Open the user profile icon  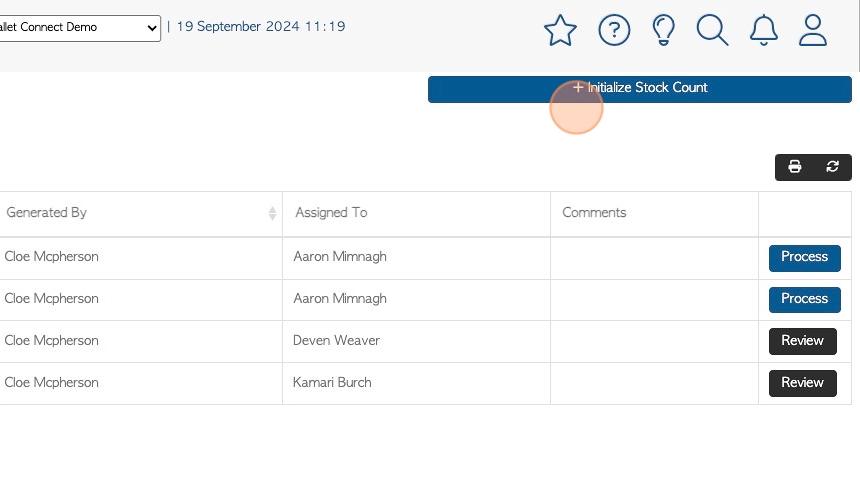coord(812,30)
